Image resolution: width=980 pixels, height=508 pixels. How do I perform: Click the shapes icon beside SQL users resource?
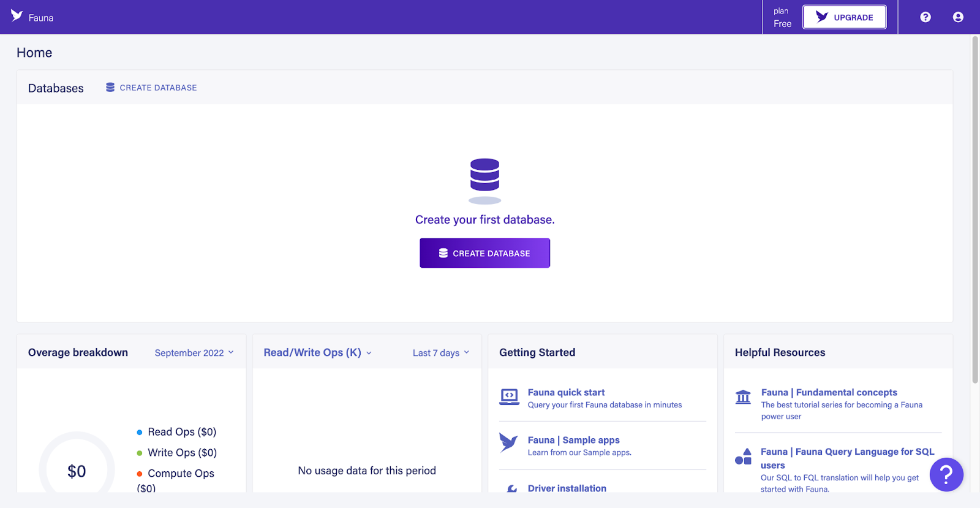[x=743, y=457]
